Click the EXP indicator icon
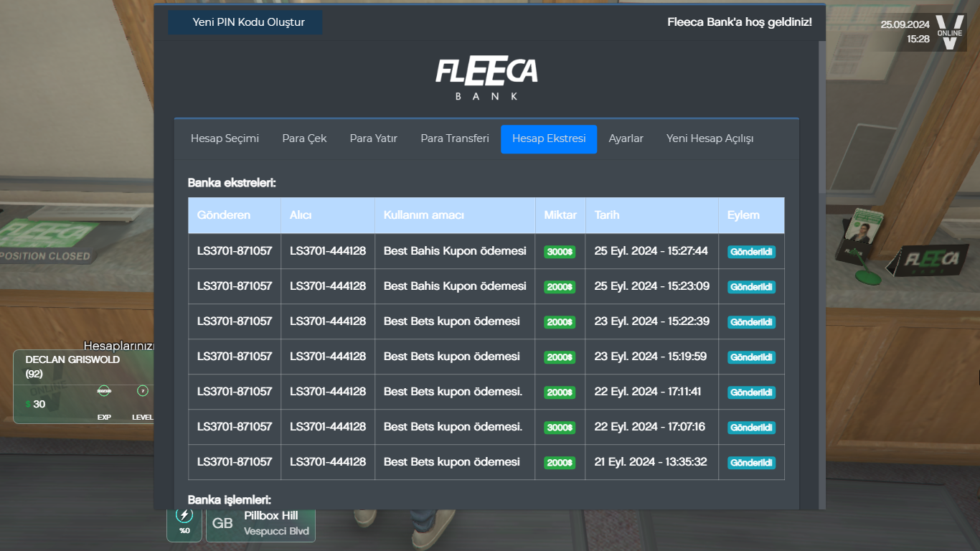Screen dimensions: 980x551 pyautogui.click(x=104, y=391)
